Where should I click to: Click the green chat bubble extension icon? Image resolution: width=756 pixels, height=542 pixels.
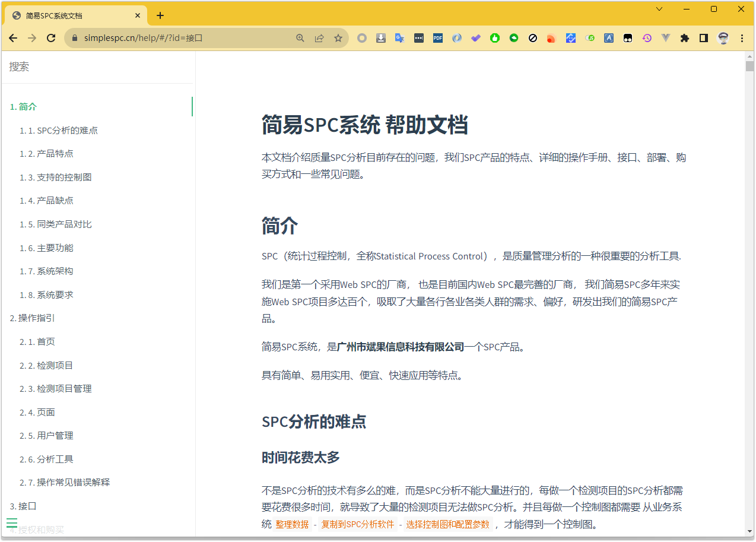point(514,38)
